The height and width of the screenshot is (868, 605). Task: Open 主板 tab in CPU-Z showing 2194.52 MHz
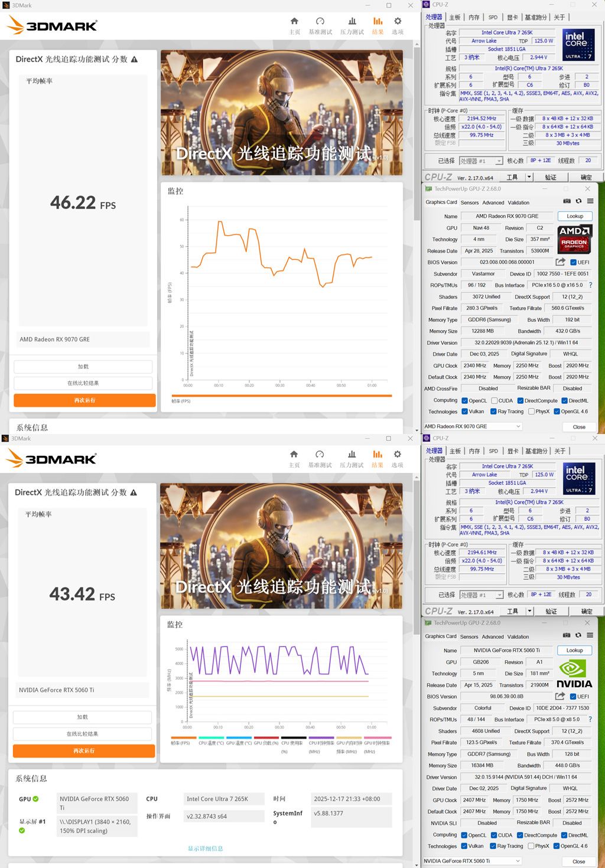coord(455,17)
